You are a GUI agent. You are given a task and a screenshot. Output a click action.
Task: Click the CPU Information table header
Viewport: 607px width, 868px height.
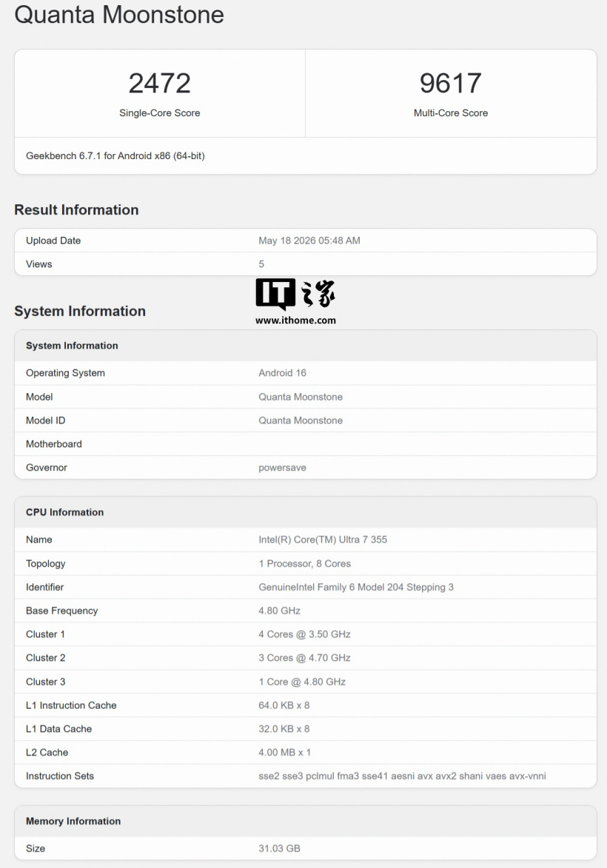tap(65, 512)
